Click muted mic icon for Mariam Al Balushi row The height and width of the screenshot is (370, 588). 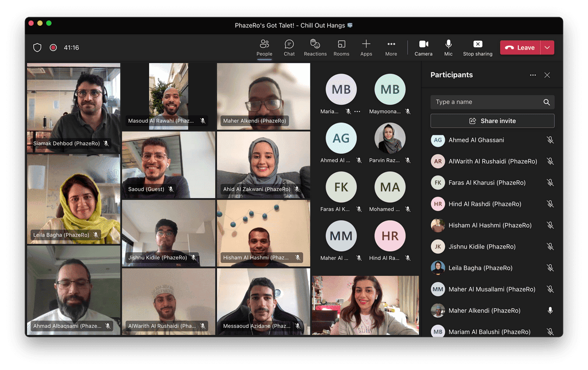(x=550, y=332)
